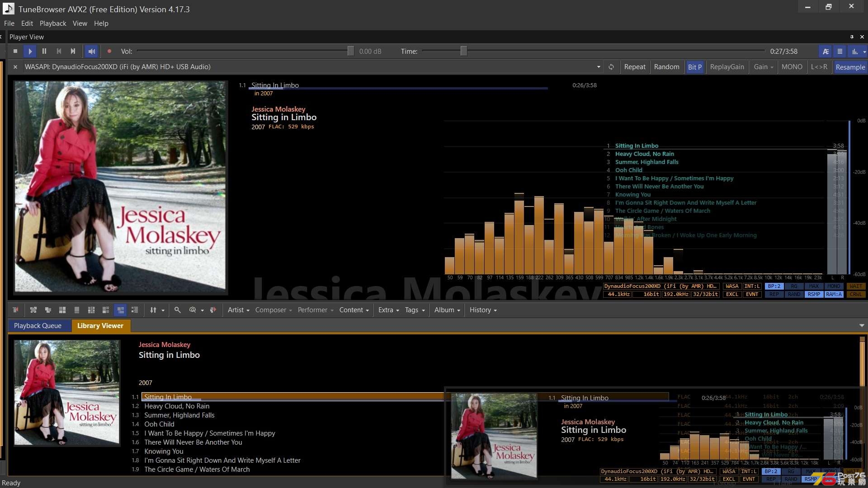Select the scattered tiles view icon

[33, 310]
